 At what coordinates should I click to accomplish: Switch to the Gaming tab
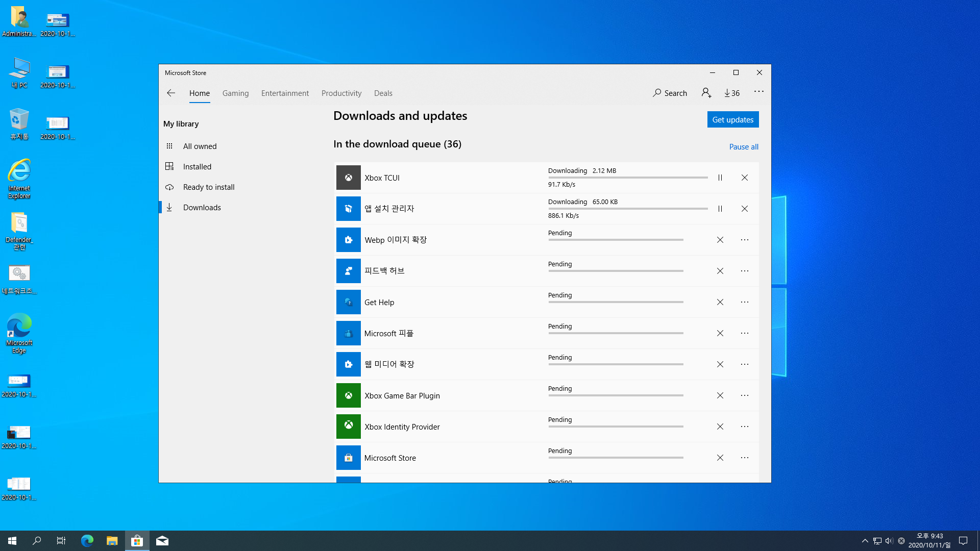(235, 93)
